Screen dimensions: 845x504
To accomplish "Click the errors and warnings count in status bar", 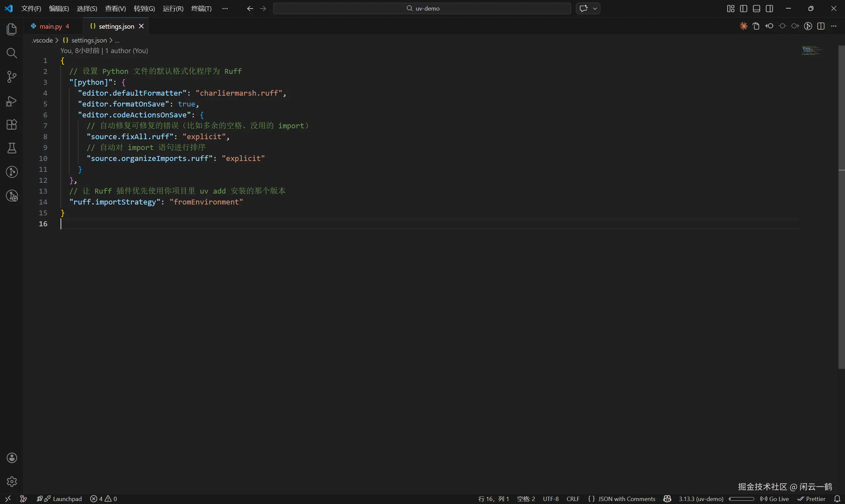I will tap(104, 499).
